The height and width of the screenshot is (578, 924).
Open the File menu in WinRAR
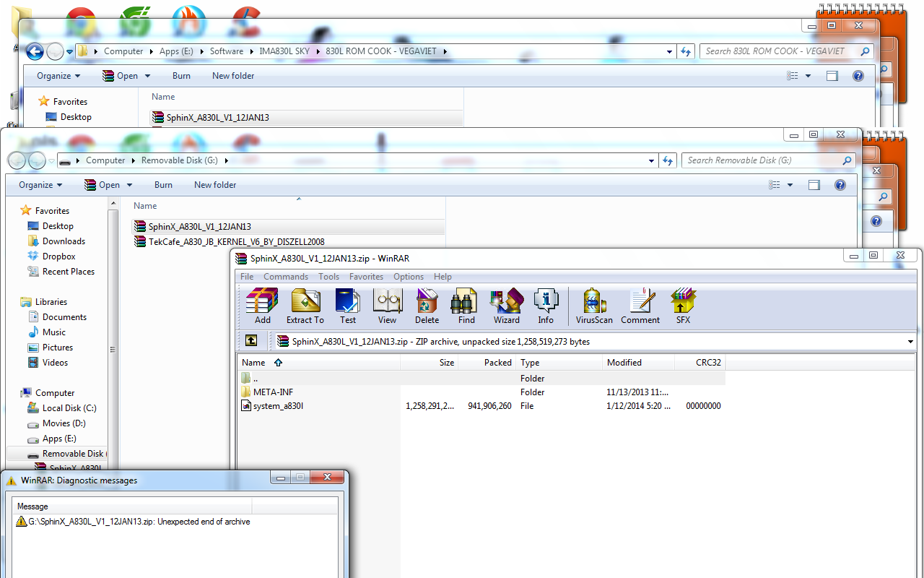247,277
